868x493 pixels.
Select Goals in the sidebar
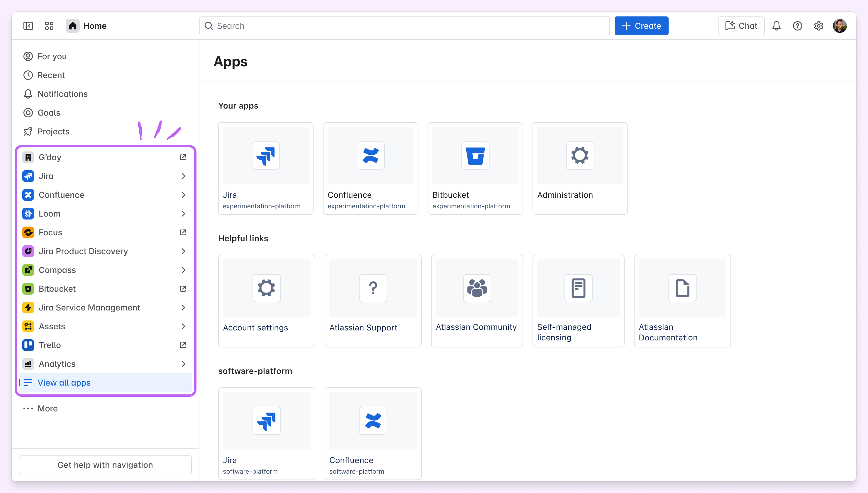(x=49, y=112)
